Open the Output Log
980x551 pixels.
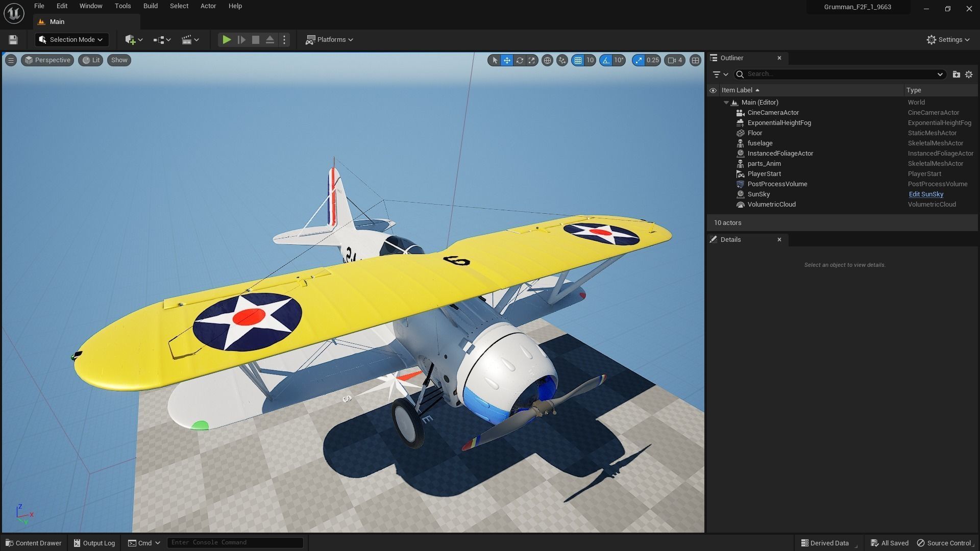94,543
